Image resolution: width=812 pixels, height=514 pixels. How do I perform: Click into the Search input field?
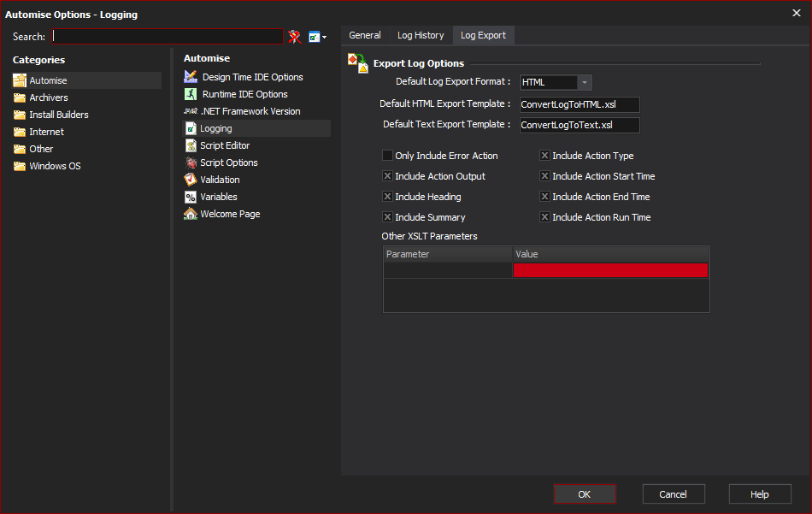(168, 36)
